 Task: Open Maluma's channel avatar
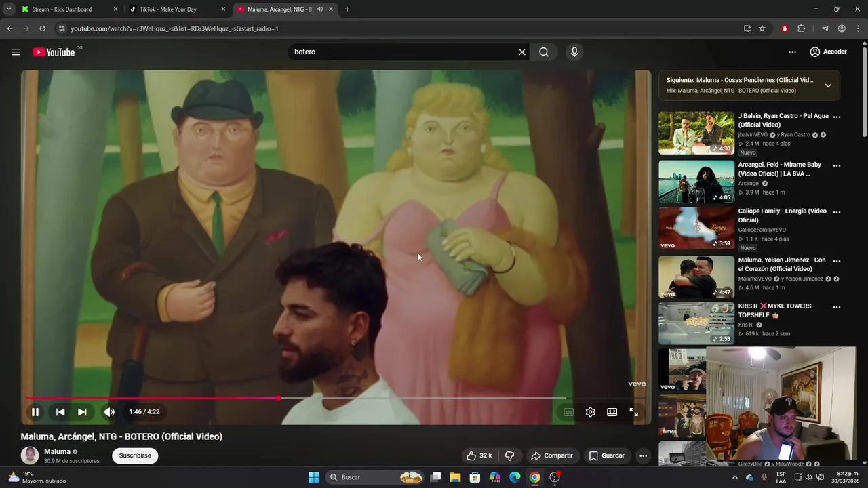30,455
